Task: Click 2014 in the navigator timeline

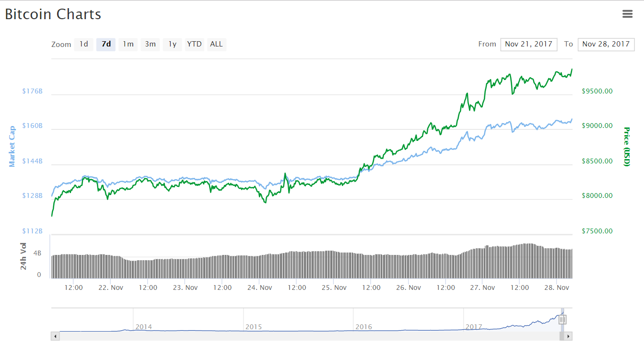Action: click(x=143, y=327)
